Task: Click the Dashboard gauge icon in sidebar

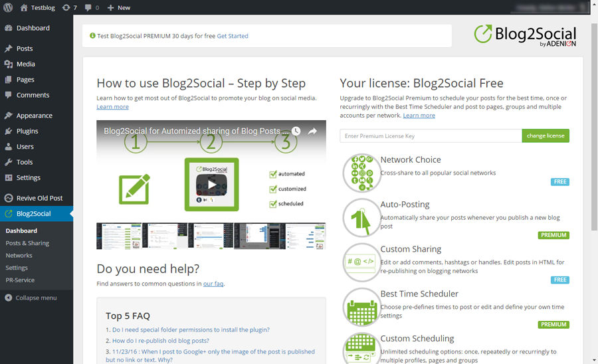Action: point(9,28)
